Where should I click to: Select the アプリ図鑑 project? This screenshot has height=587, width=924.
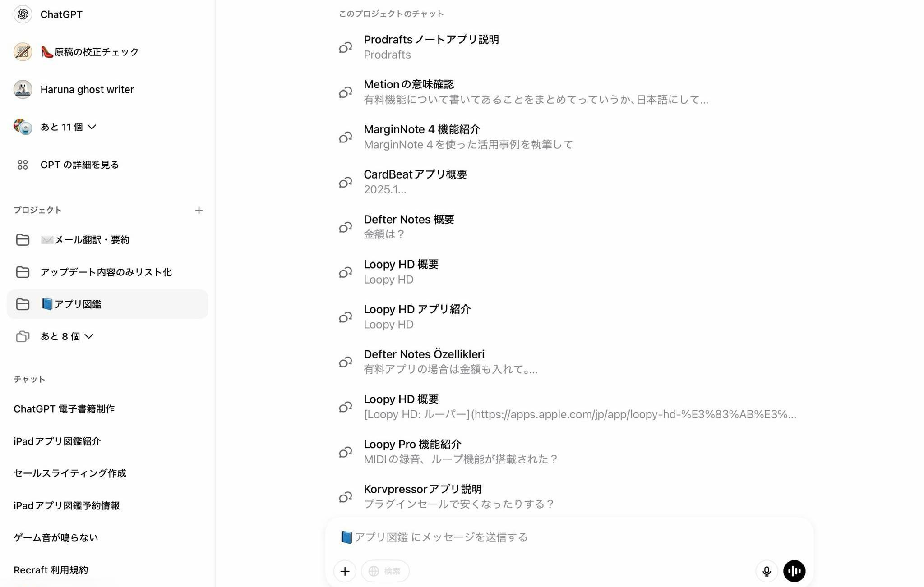[107, 304]
